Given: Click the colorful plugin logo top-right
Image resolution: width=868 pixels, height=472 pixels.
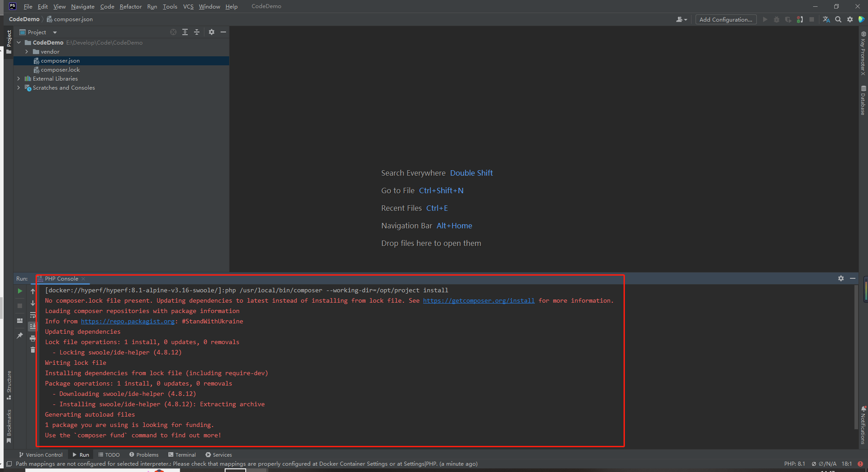Looking at the screenshot, I should click(861, 19).
